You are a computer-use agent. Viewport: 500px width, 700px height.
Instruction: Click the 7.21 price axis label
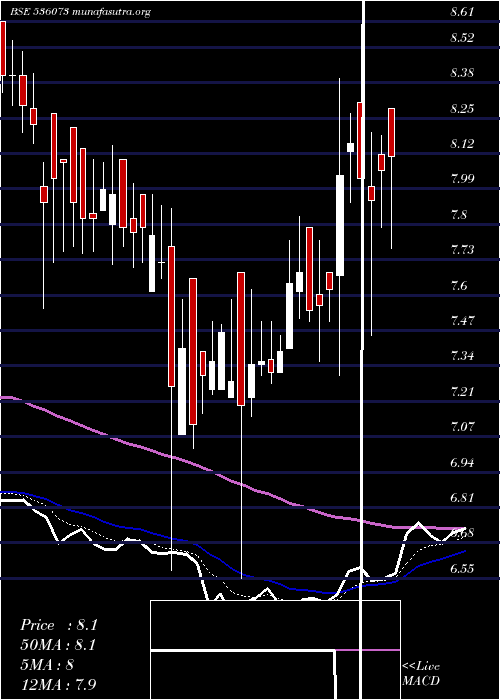462,392
